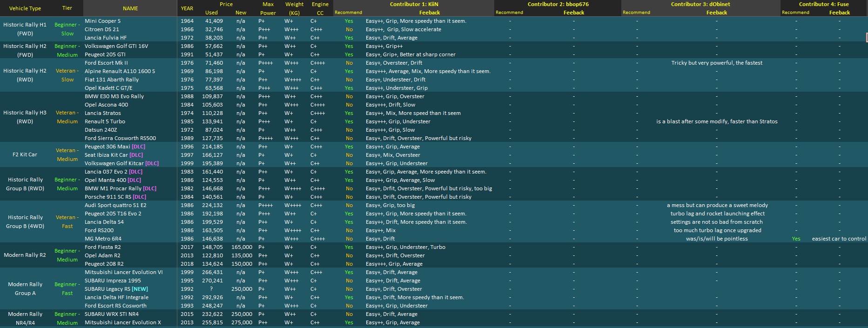Select Opel Kadett C GT/E cell
The width and height of the screenshot is (868, 328).
pyautogui.click(x=130, y=88)
